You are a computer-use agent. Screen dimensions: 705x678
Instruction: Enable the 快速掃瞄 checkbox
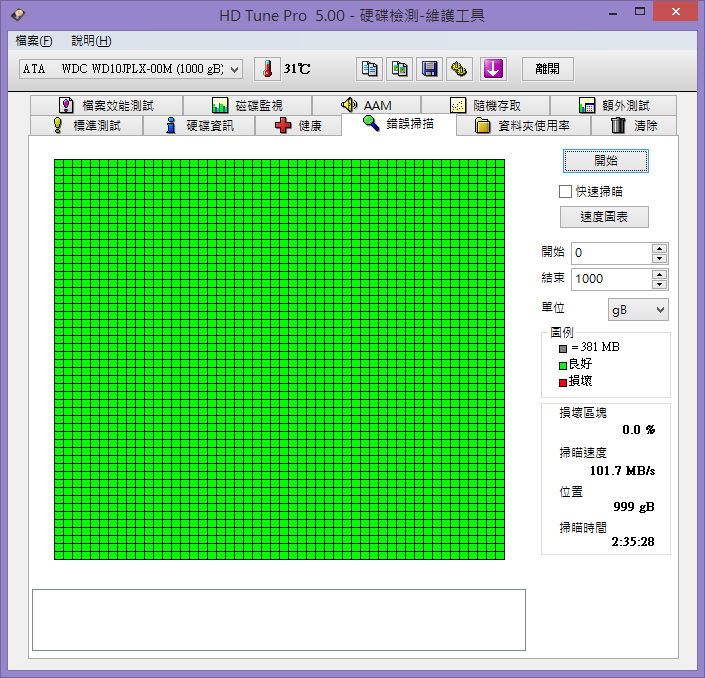[565, 192]
